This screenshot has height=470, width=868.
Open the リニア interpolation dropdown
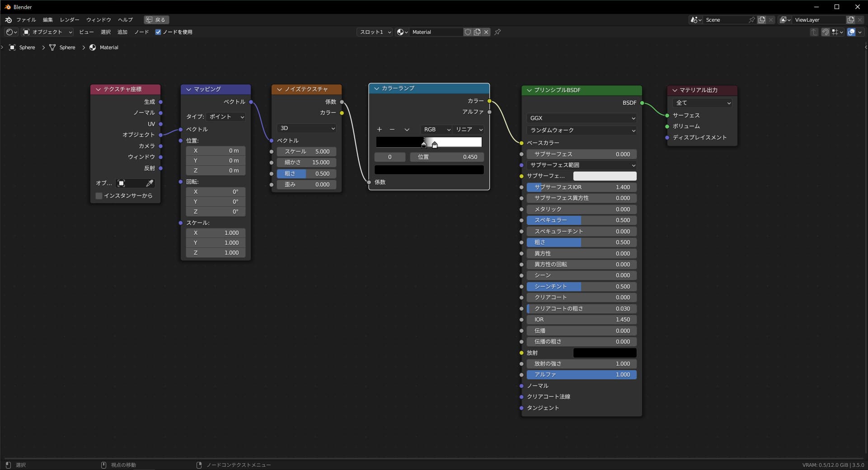[x=468, y=130]
